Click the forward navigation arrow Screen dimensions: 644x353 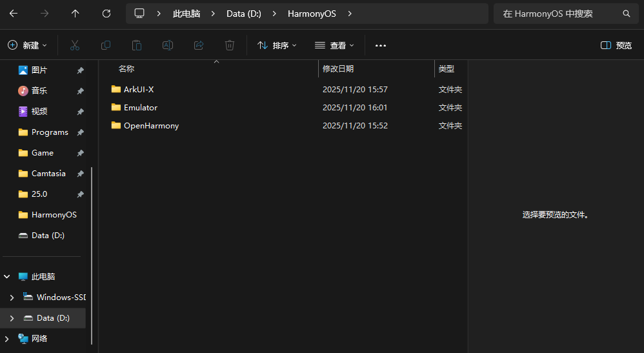(45, 14)
